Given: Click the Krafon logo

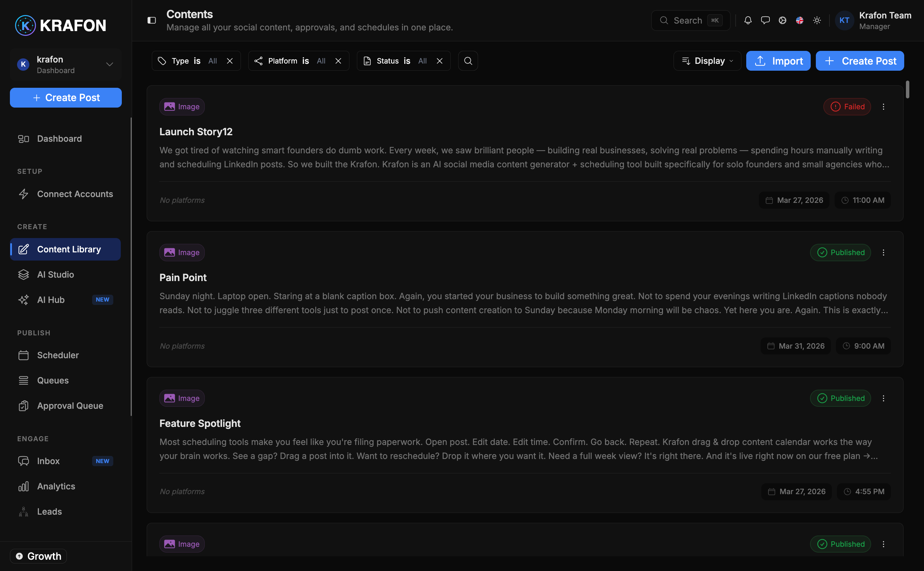Looking at the screenshot, I should (x=61, y=25).
